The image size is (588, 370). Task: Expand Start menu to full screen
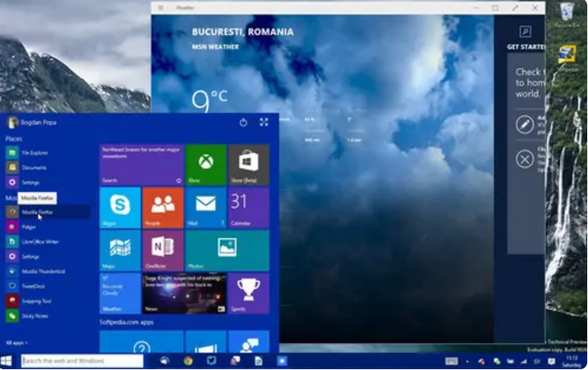point(264,122)
